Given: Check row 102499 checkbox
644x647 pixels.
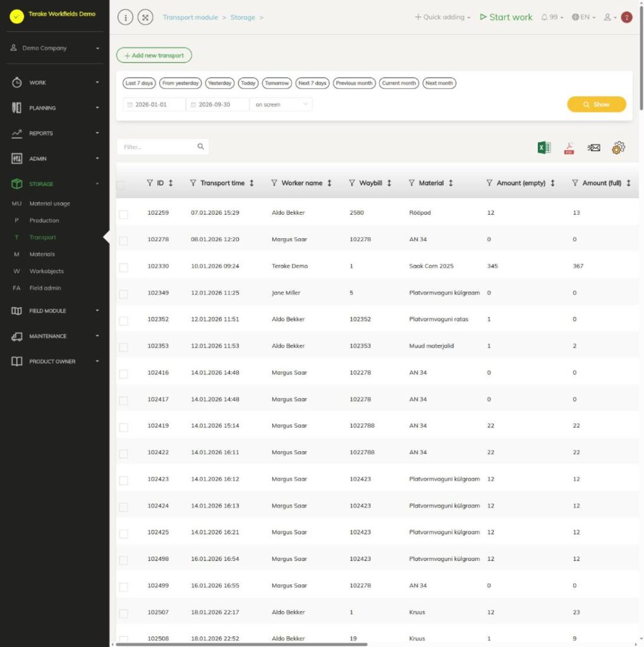Looking at the screenshot, I should tap(123, 587).
